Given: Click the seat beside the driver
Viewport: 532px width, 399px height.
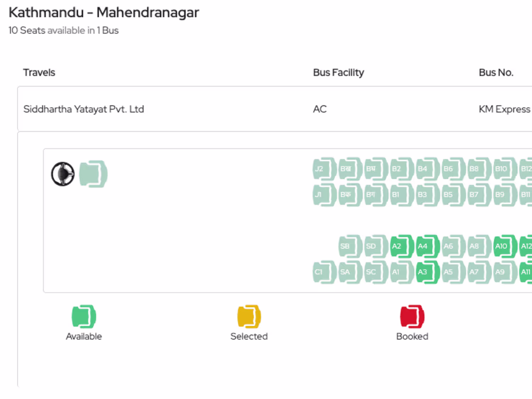Looking at the screenshot, I should pos(93,174).
